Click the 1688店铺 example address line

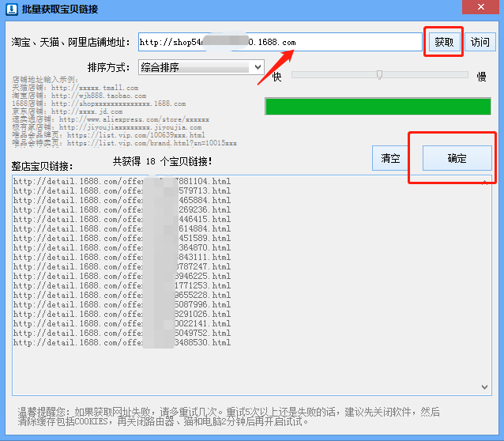point(99,104)
